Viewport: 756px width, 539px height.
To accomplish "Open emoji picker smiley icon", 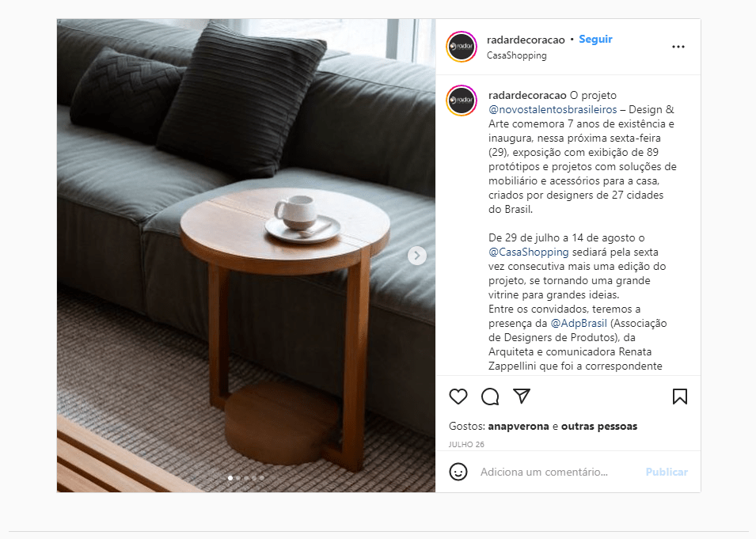I will click(x=458, y=472).
